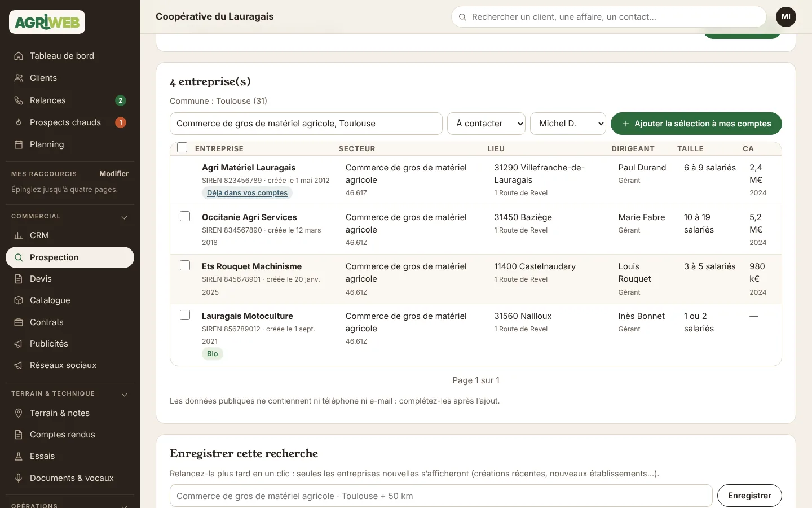Click the Comptes rendus file icon

click(x=19, y=435)
